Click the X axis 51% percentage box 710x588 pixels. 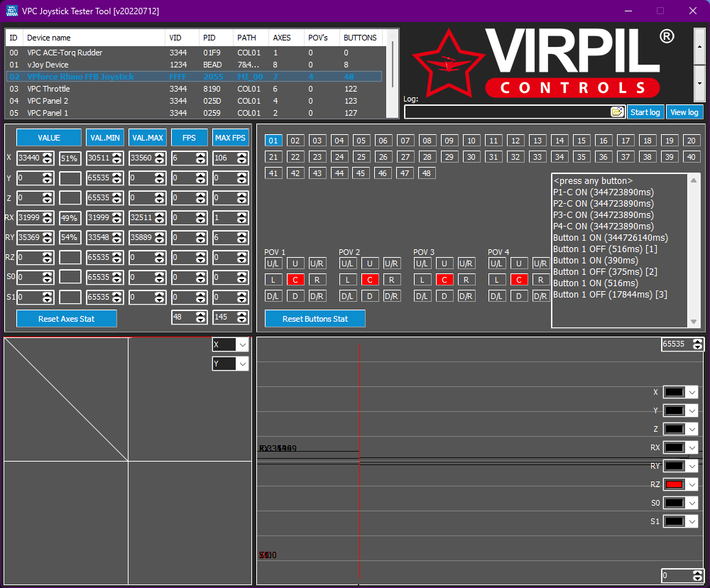[70, 158]
